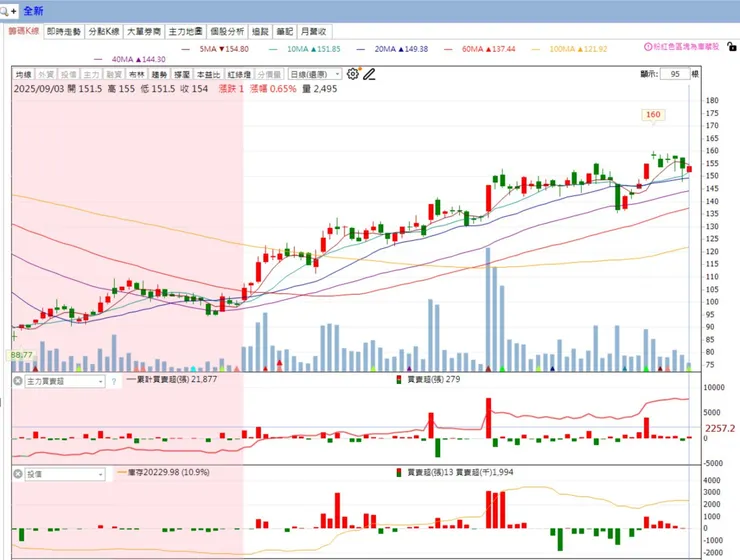The height and width of the screenshot is (560, 740).
Task: Switch to the 月營收 tab
Action: tap(314, 32)
